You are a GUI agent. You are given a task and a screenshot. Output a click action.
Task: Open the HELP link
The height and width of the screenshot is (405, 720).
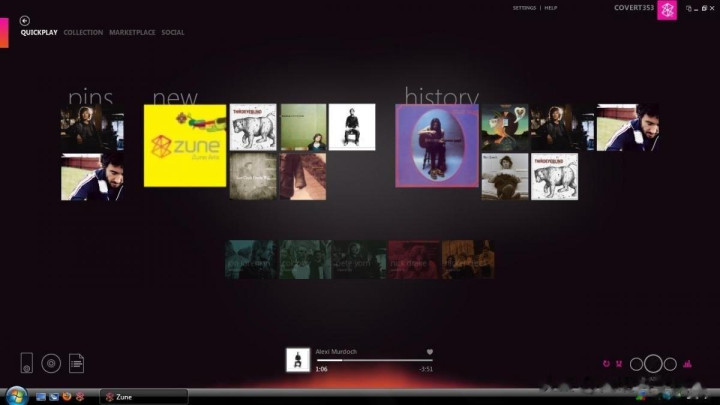point(551,8)
